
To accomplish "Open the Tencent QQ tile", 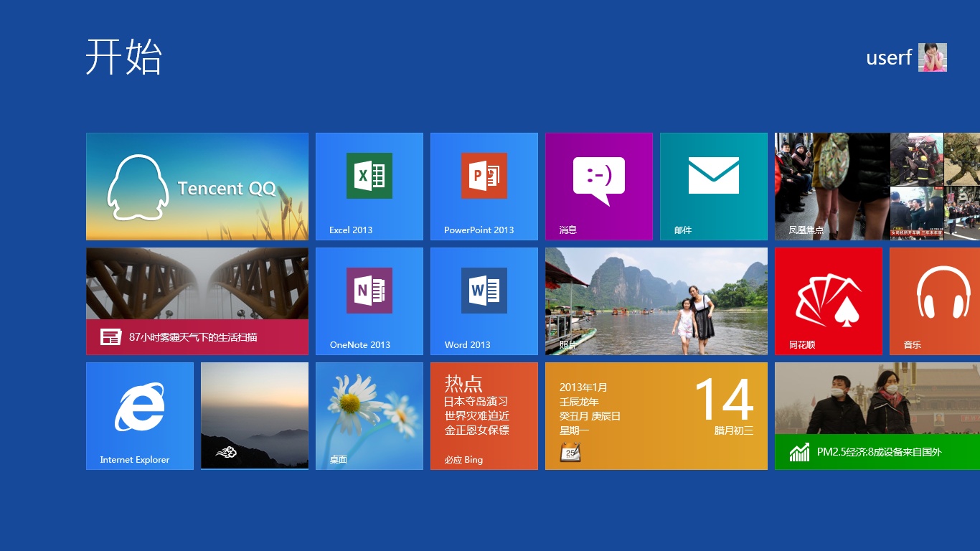I will (197, 187).
